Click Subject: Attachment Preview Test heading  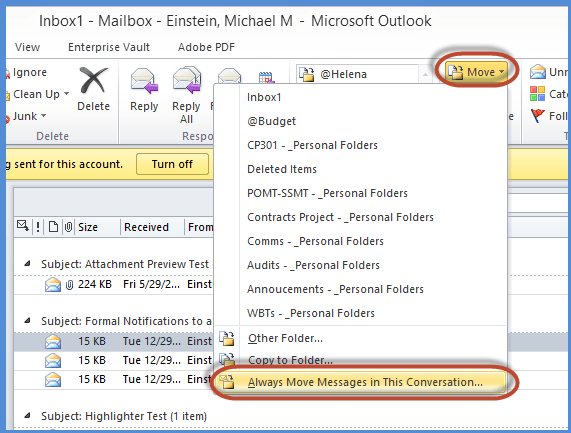[x=125, y=264]
